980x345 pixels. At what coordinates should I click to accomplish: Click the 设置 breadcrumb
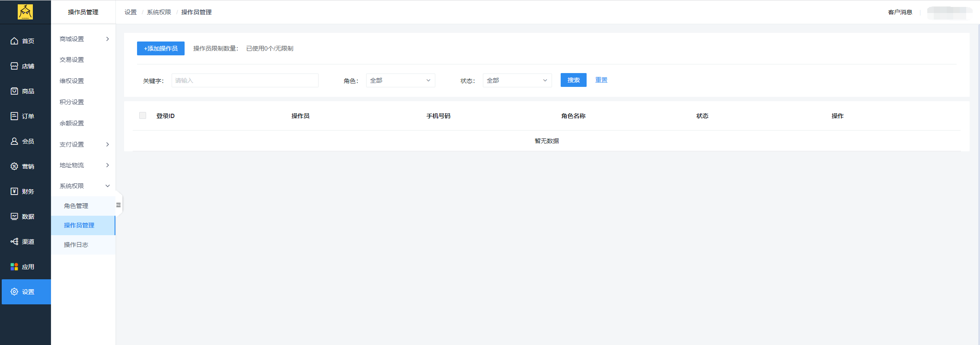coord(131,12)
